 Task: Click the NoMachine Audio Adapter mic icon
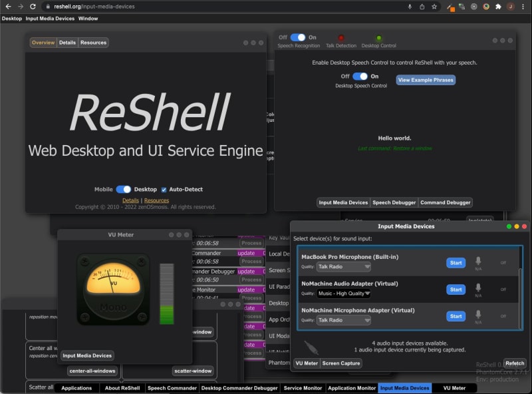(x=478, y=288)
